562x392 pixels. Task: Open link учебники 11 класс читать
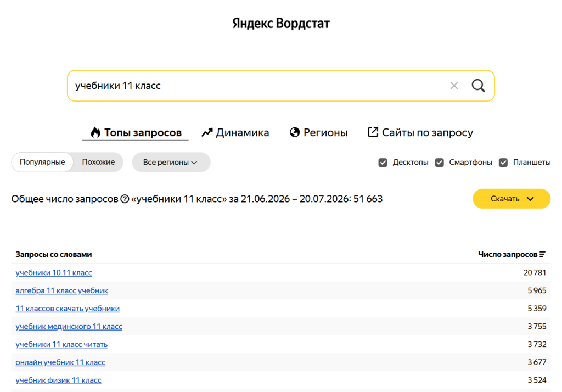click(61, 344)
